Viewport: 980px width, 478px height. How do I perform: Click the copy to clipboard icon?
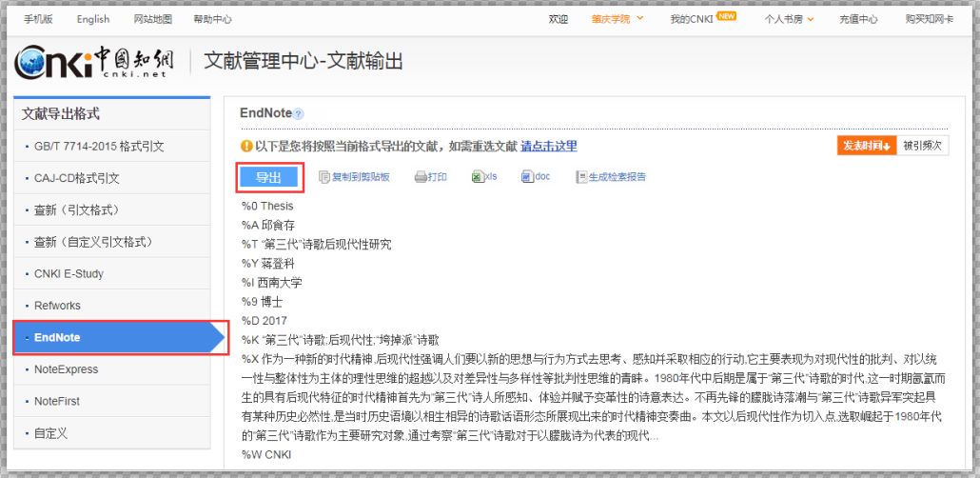point(323,177)
